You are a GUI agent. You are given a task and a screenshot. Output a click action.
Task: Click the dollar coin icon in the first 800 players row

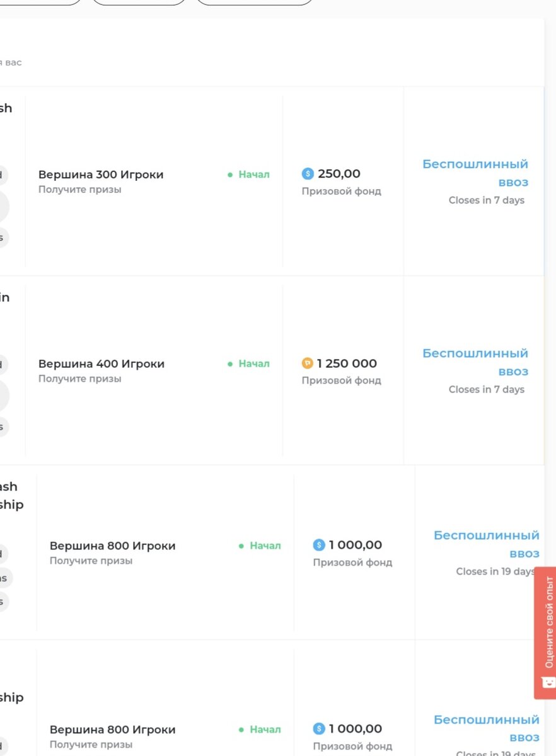coord(319,545)
